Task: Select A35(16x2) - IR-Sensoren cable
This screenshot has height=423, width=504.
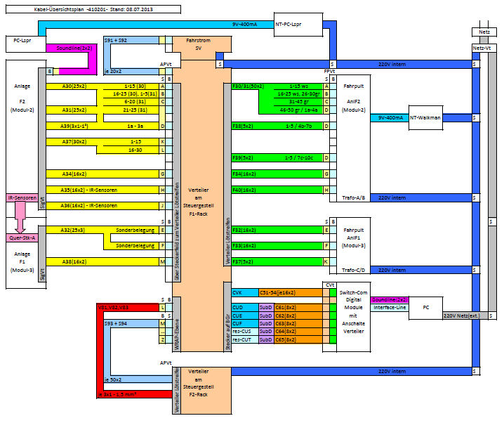Action: pyautogui.click(x=102, y=190)
